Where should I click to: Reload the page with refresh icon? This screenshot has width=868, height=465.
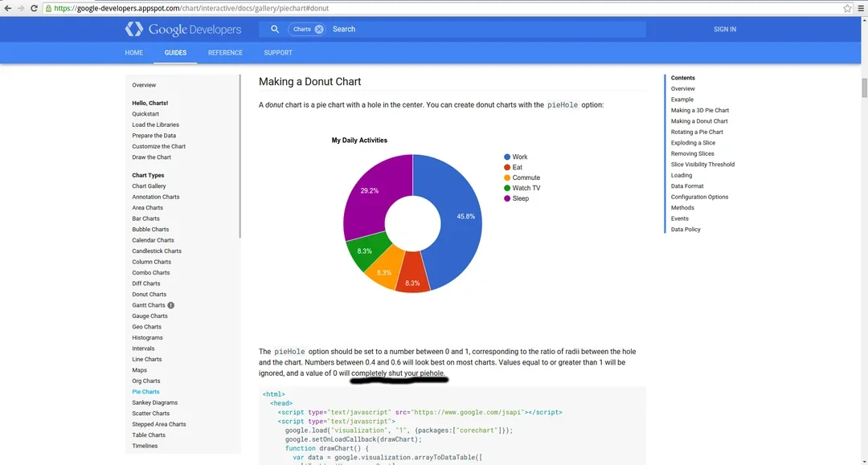point(35,8)
